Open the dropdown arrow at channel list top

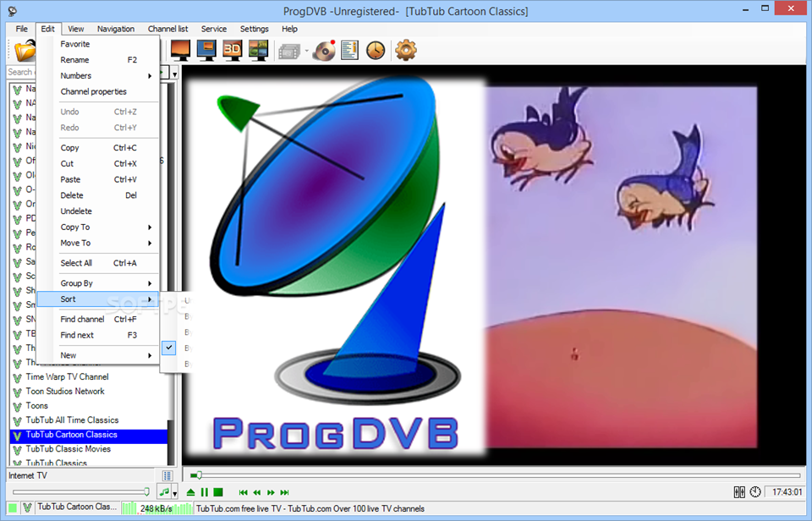tap(175, 74)
